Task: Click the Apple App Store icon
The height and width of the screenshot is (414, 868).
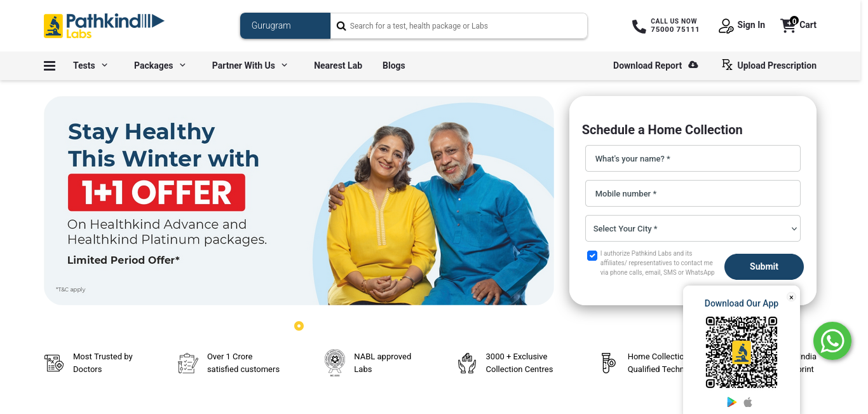Action: (748, 402)
